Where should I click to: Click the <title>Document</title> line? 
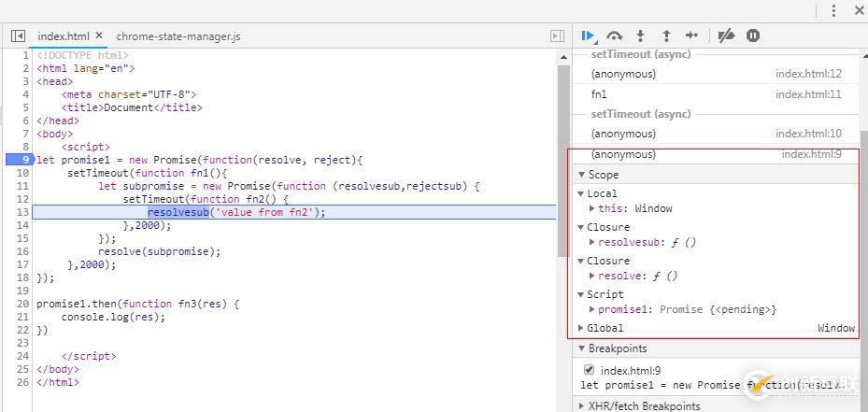(x=132, y=108)
